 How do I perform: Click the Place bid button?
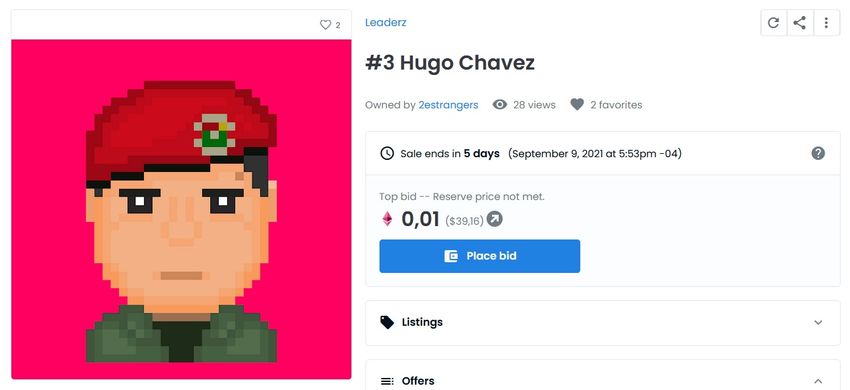point(480,256)
